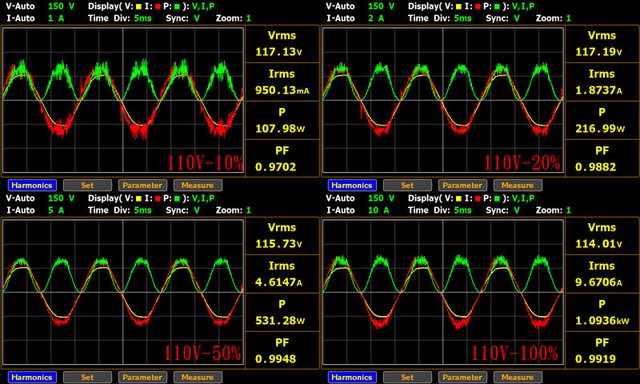The height and width of the screenshot is (384, 640).
Task: Click Set button under 110V-50% waveform
Action: pos(87,377)
